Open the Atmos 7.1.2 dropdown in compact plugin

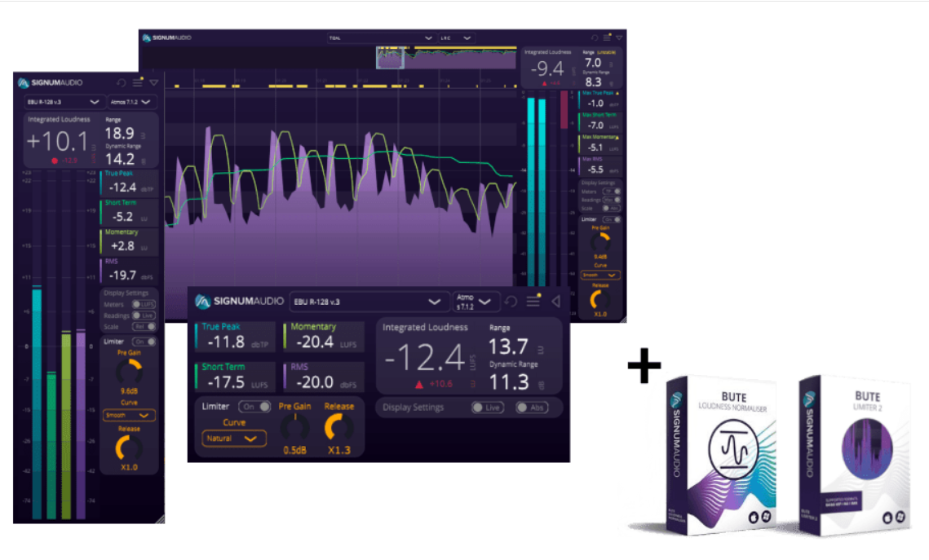[x=476, y=302]
